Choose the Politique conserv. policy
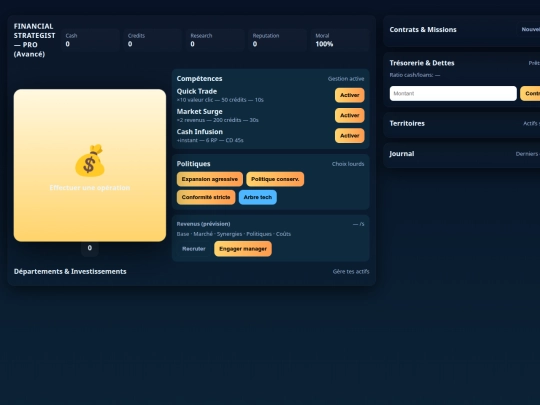Image resolution: width=540 pixels, height=405 pixels. [x=275, y=179]
